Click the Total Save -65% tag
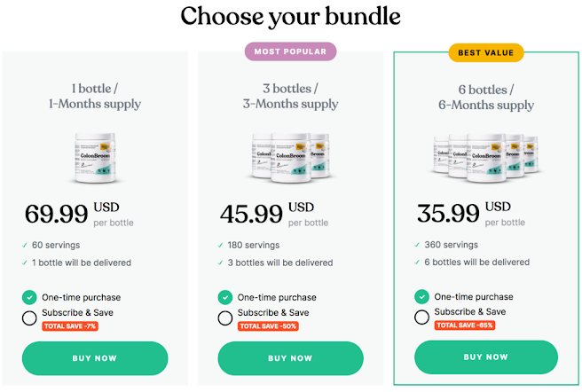 coord(464,325)
